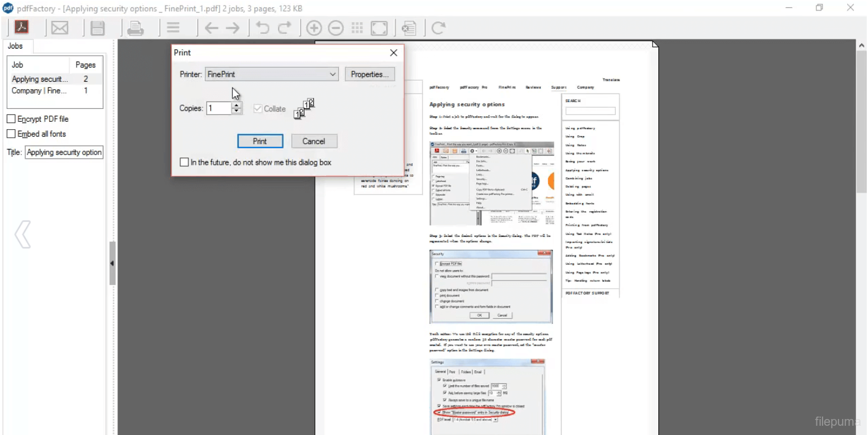Close the Print dialog with X
Viewport: 868px width, 435px height.
[394, 53]
